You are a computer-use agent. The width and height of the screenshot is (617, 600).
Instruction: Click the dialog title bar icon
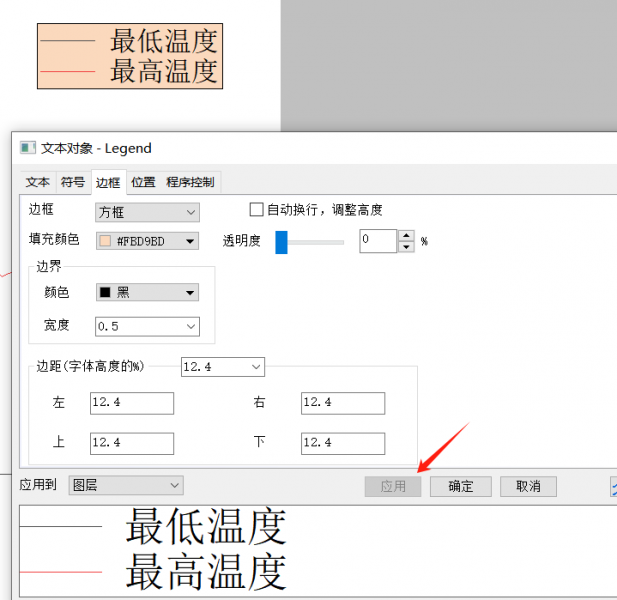(28, 148)
